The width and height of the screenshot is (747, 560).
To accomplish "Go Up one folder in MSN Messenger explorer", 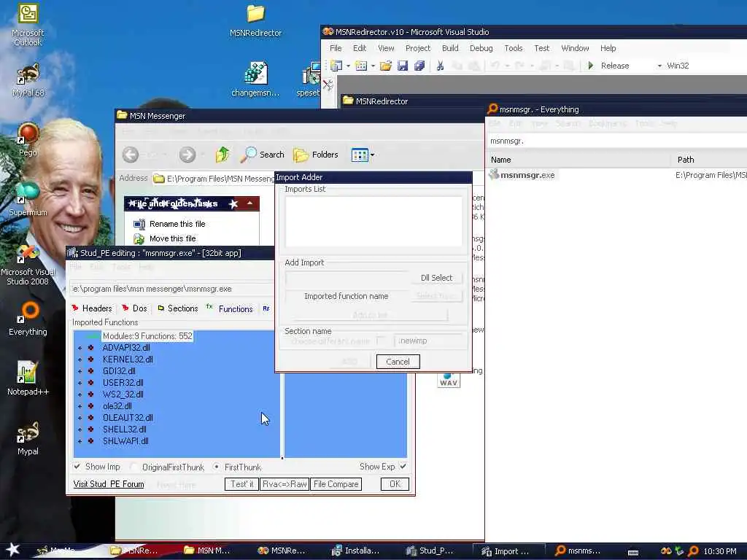I will pos(222,155).
